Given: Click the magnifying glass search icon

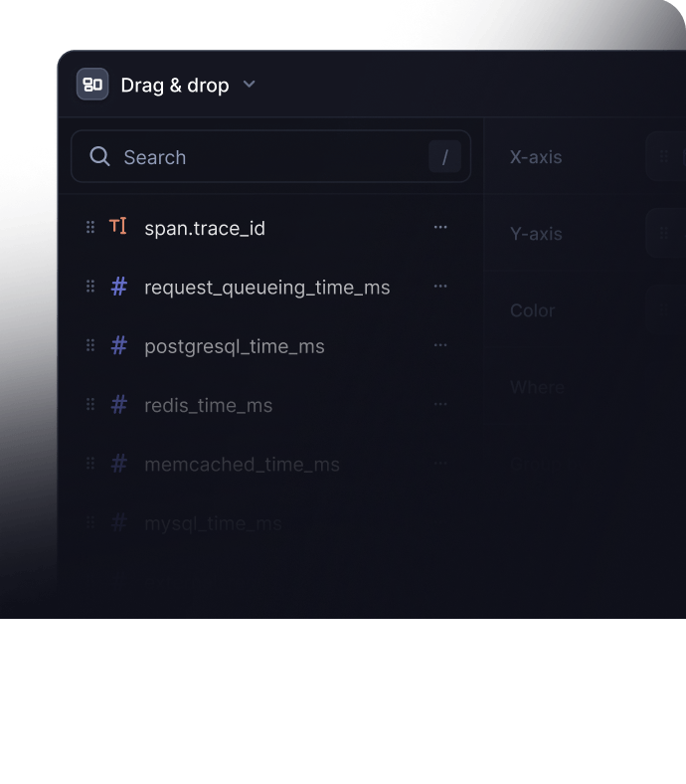Looking at the screenshot, I should click(x=100, y=156).
